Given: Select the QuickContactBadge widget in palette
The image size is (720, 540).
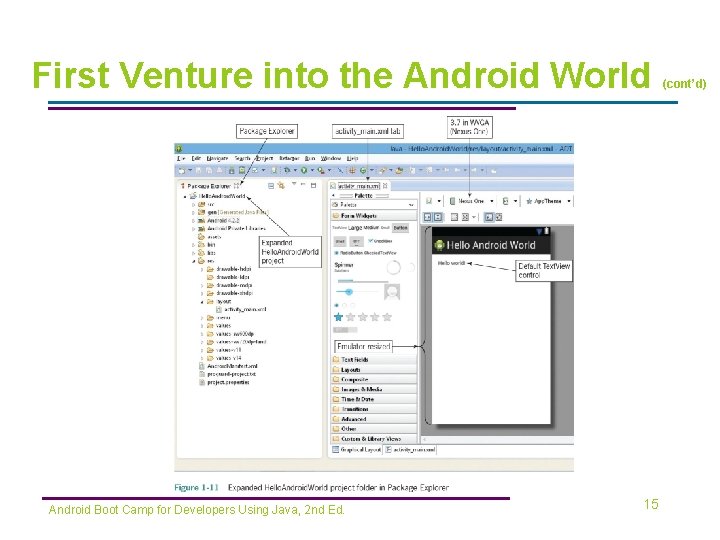Looking at the screenshot, I should coord(392,292).
